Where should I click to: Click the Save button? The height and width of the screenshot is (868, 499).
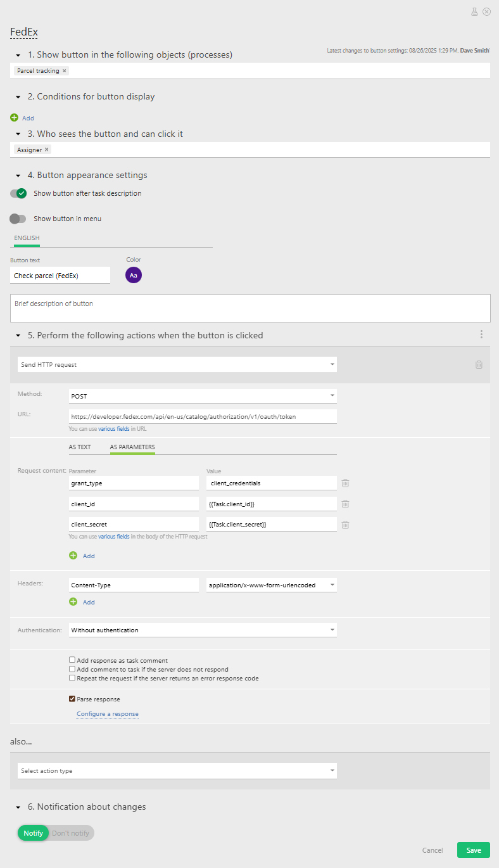tap(474, 850)
